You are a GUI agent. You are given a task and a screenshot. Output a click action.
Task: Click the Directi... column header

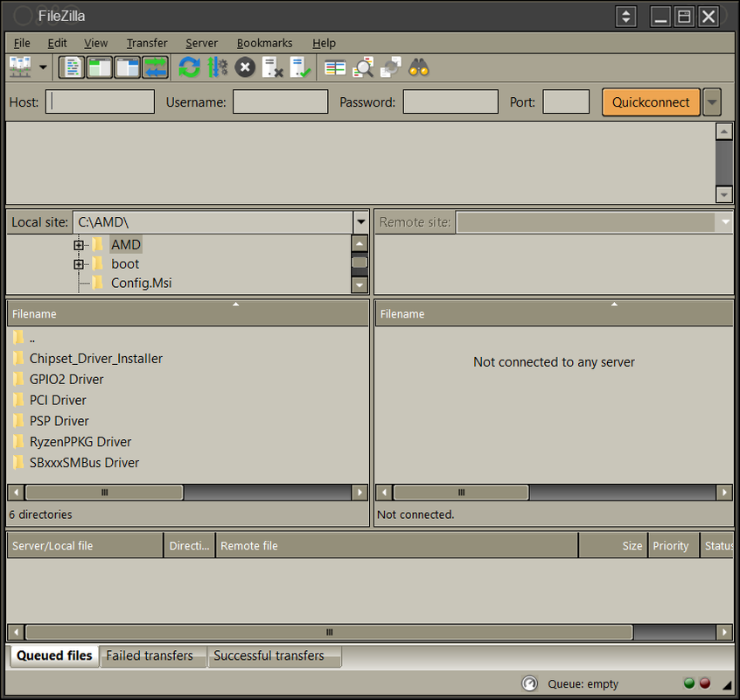(x=189, y=546)
